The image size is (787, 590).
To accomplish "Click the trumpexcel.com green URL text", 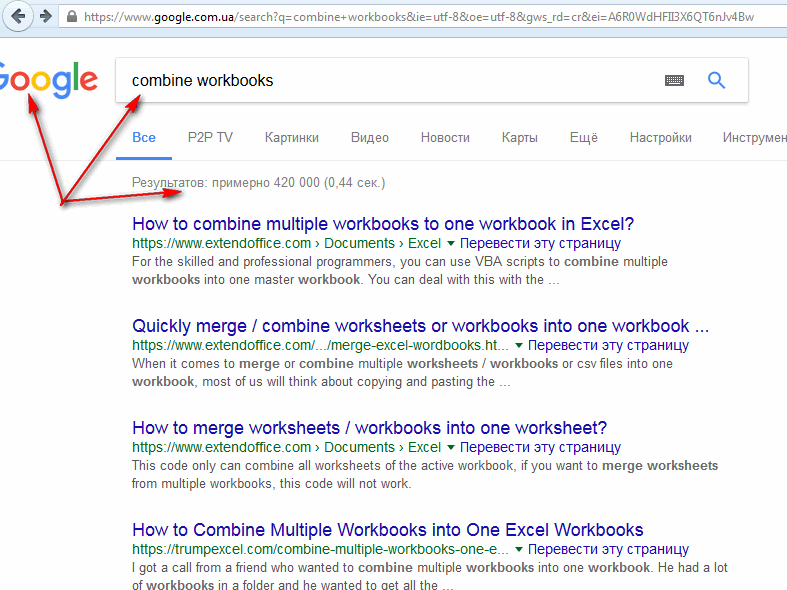I will point(320,549).
